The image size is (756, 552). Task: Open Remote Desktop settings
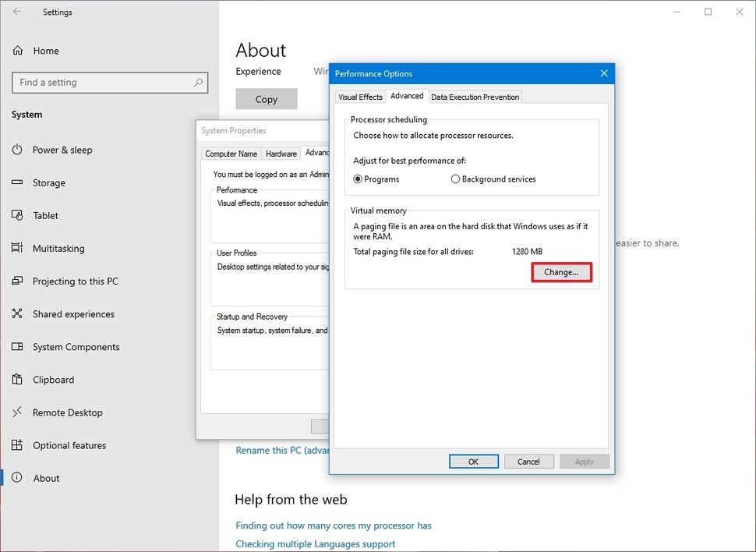pyautogui.click(x=66, y=412)
